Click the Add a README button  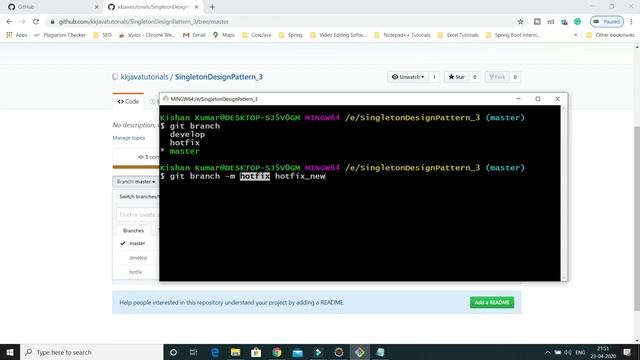tap(492, 302)
